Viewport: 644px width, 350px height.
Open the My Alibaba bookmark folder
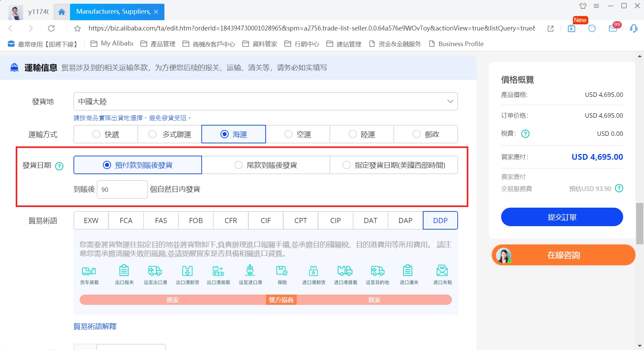(112, 43)
